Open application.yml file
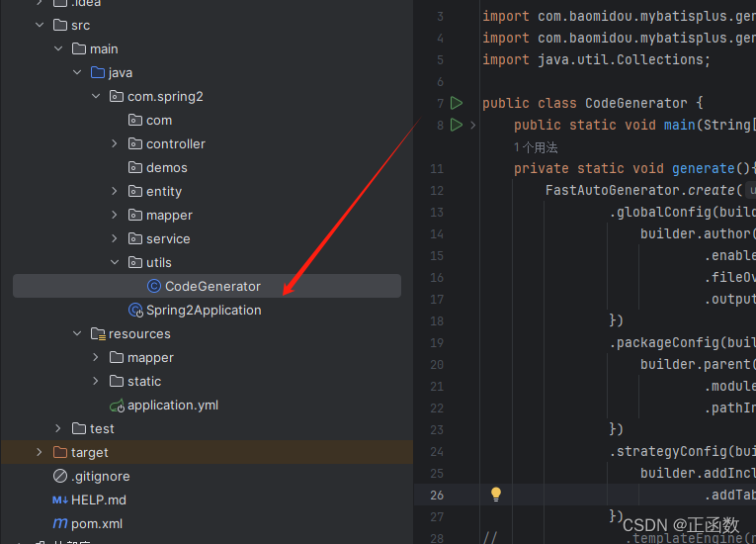This screenshot has height=544, width=756. [x=173, y=405]
